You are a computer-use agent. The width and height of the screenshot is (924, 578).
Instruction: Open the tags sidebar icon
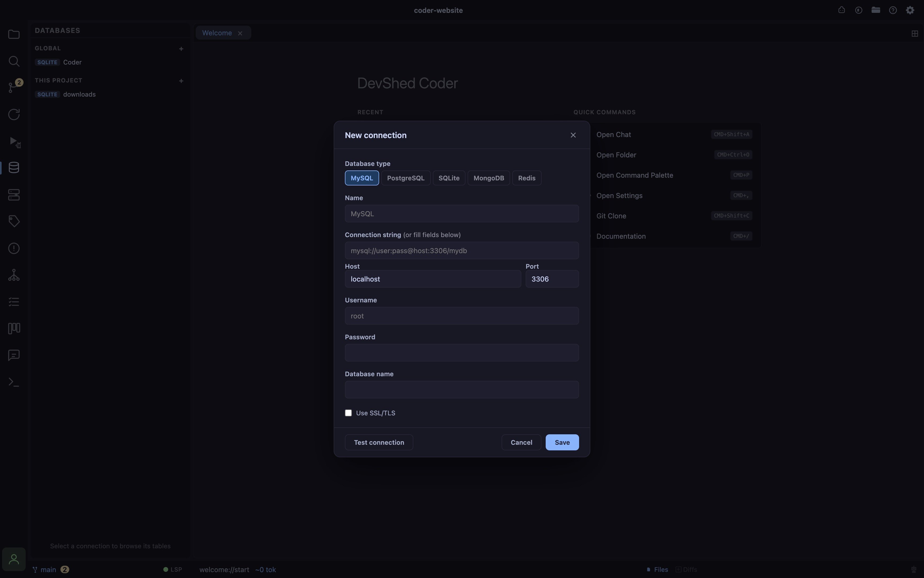click(14, 221)
